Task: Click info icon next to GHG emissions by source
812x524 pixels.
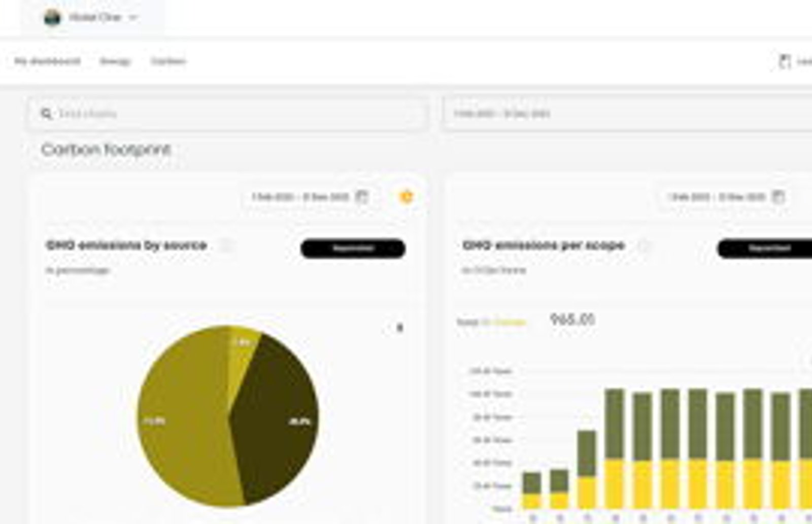Action: (226, 246)
